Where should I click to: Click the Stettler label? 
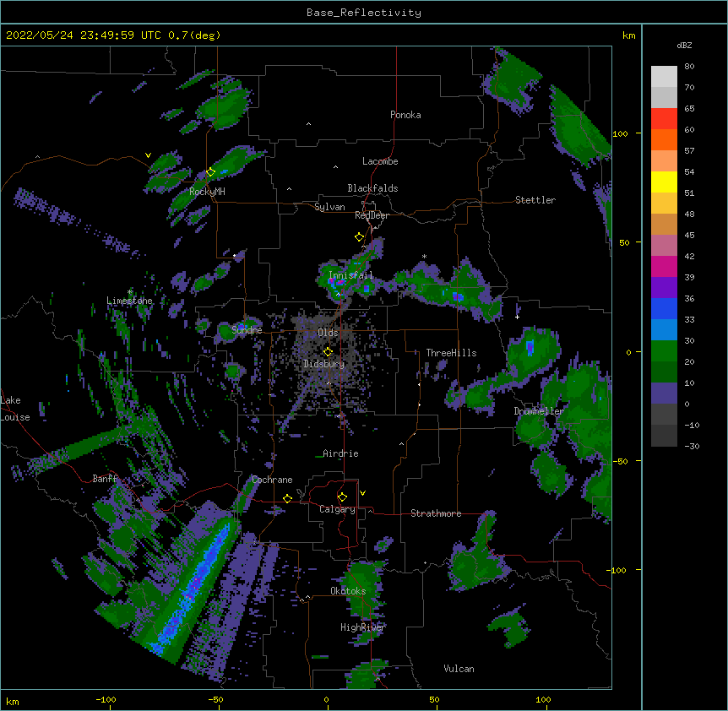point(535,200)
